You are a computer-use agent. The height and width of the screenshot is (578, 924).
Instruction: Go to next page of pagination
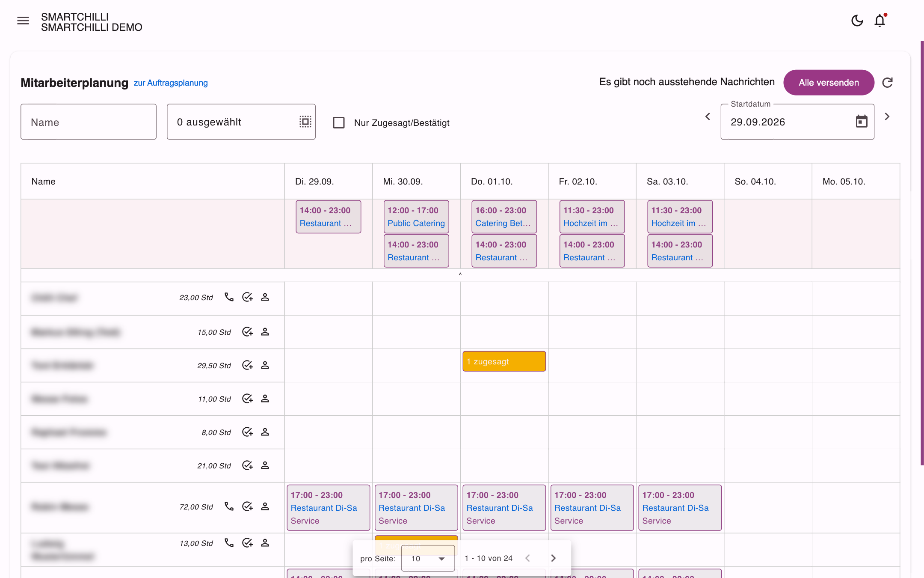tap(554, 558)
